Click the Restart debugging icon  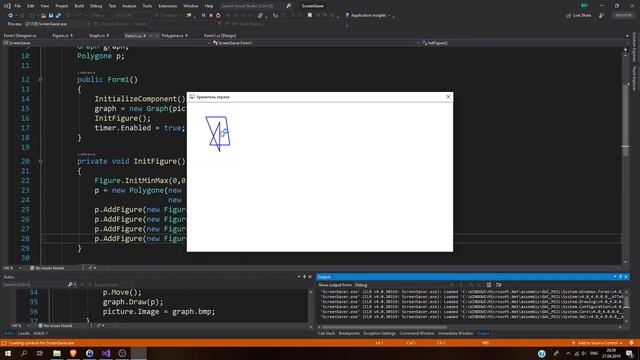[x=218, y=16]
